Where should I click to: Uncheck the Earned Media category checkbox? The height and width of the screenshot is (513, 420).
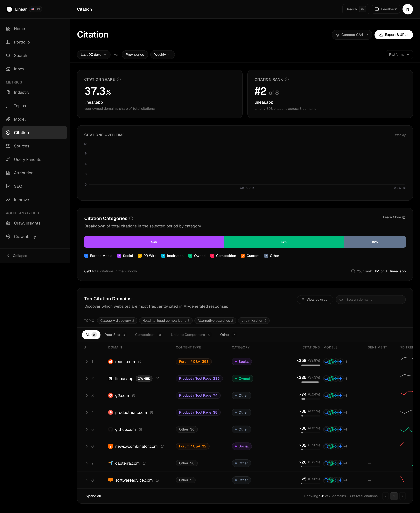(86, 256)
